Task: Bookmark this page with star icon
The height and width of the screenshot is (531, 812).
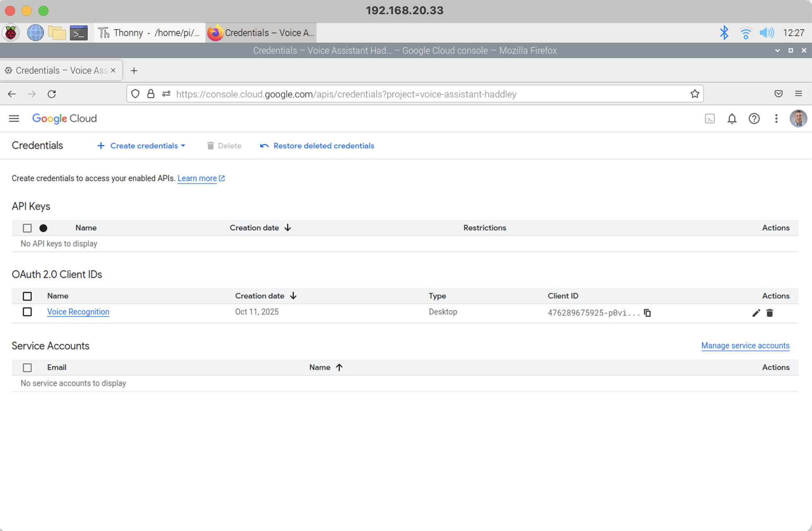Action: (x=694, y=94)
